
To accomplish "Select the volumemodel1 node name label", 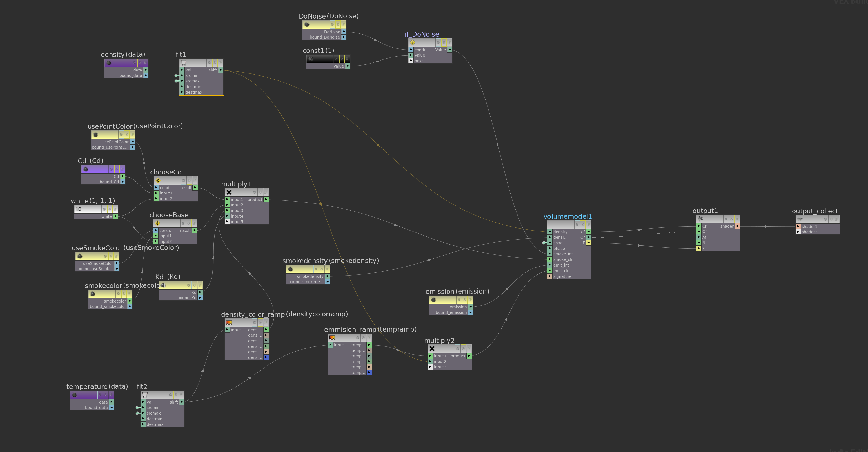I will tap(567, 216).
